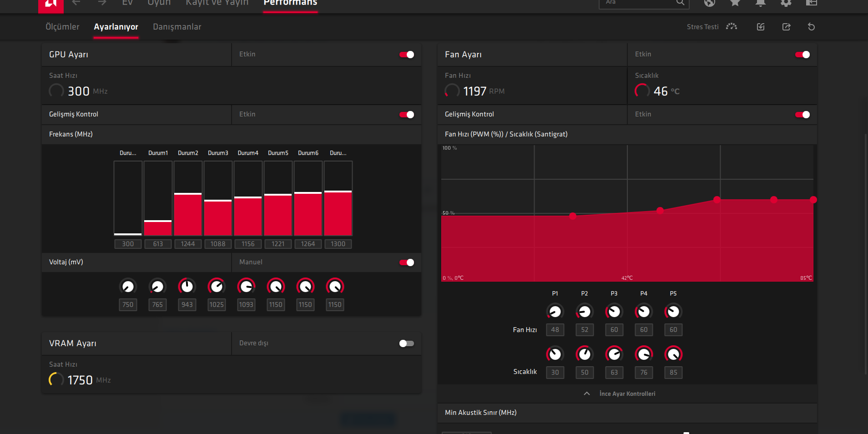Edit the 613 frequency value box
Viewport: 868px width, 434px height.
[158, 244]
